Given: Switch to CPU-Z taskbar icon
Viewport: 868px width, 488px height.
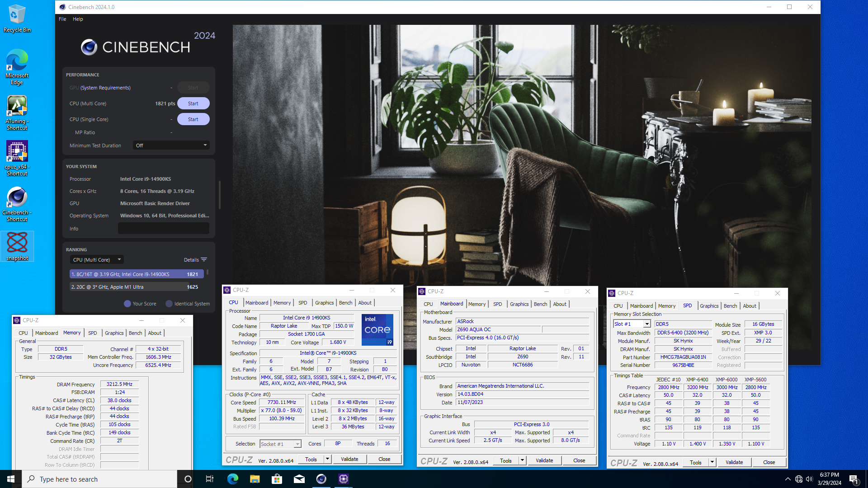Looking at the screenshot, I should (x=343, y=479).
